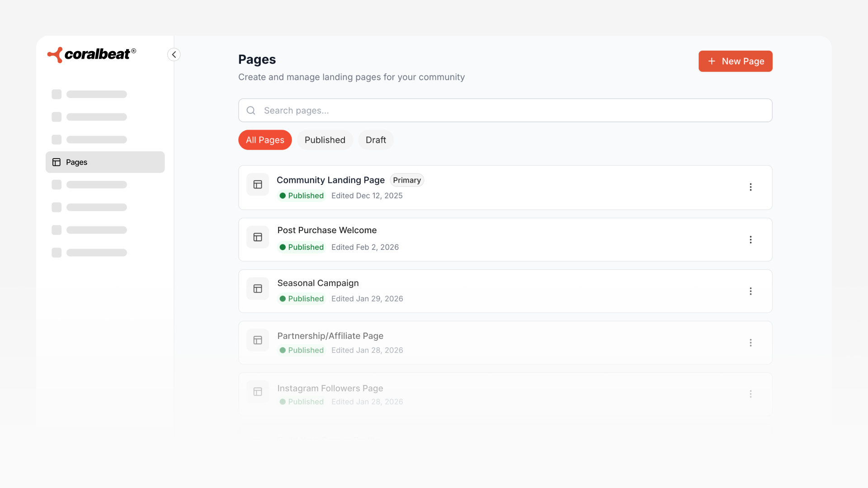Open Community Landing Page options menu
This screenshot has height=488, width=868.
click(750, 187)
